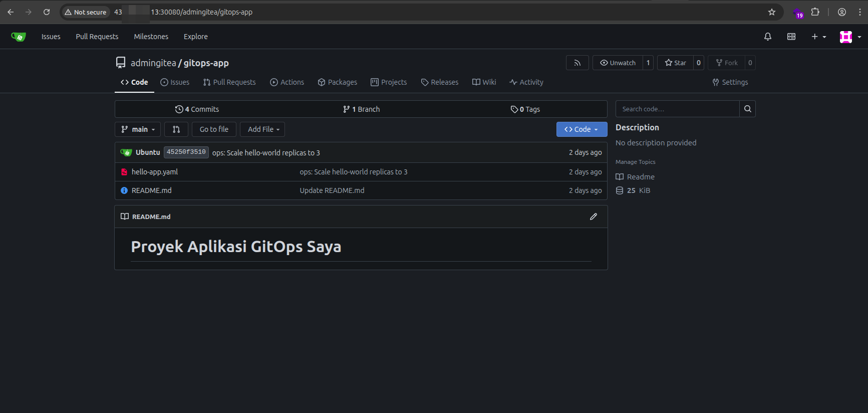Screen dimensions: 868x413
Task: Star the gitops-app repository
Action: click(x=675, y=63)
